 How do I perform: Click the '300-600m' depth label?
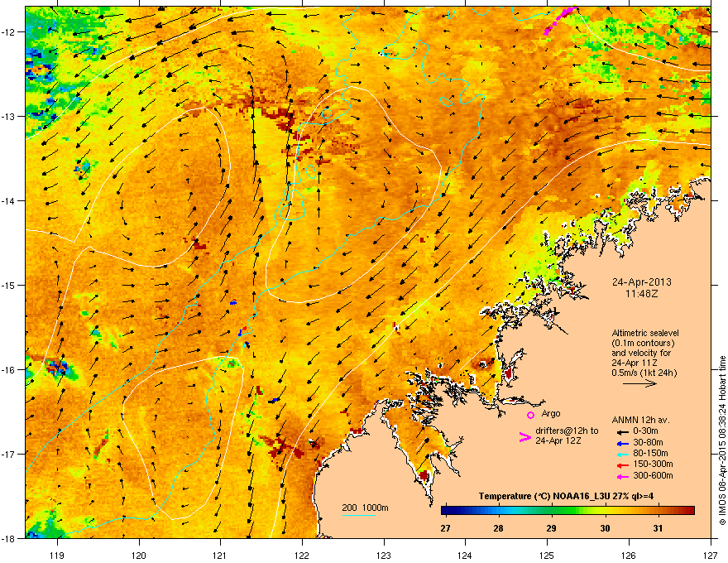point(653,475)
